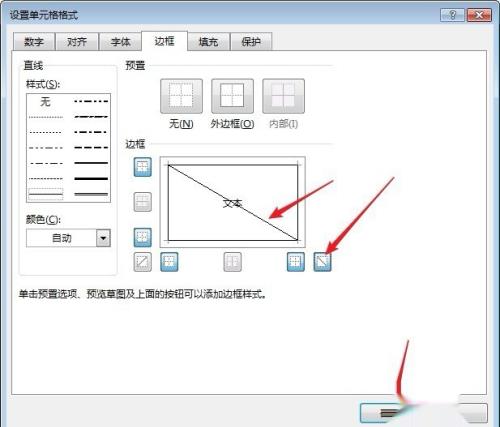The image size is (500, 427).
Task: Switch to the 数字 tab
Action: click(x=34, y=42)
